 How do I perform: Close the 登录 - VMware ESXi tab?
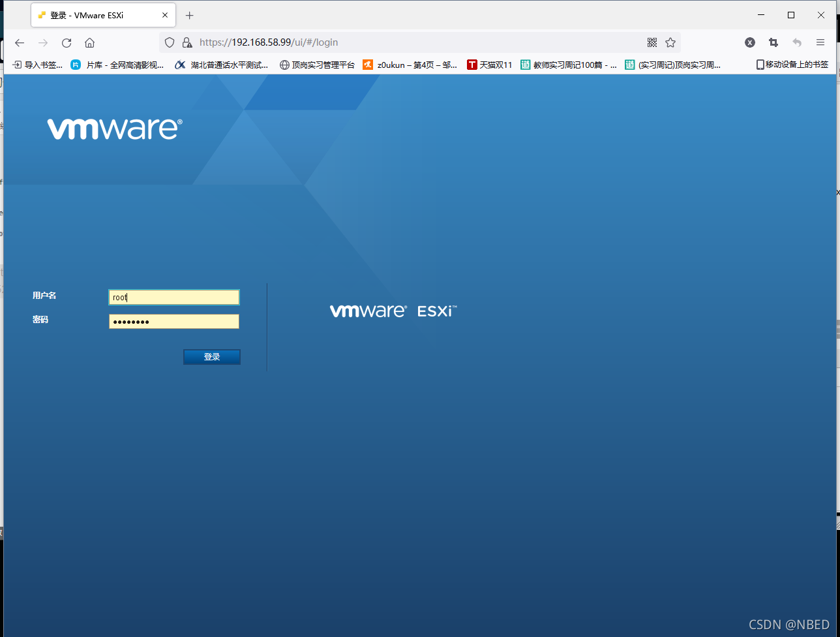tap(165, 15)
